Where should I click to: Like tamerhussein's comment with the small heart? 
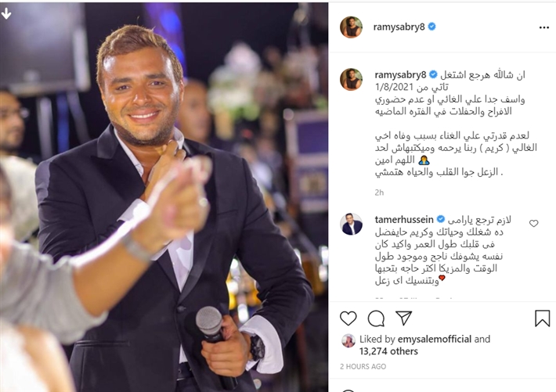pos(533,223)
